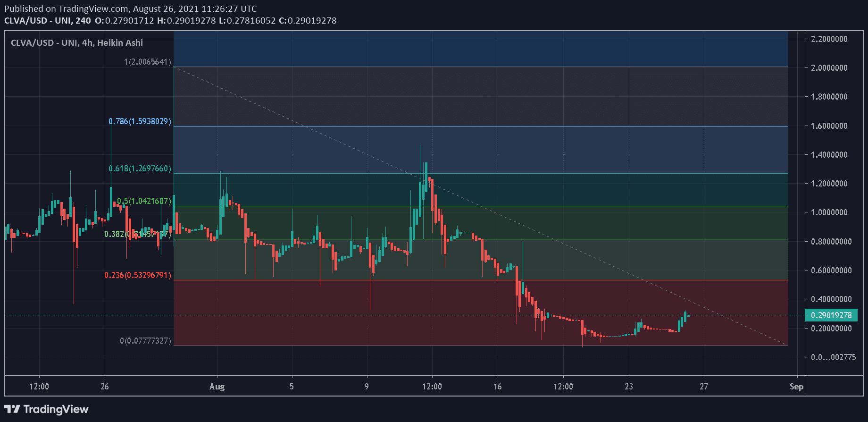Select the 0.786 Fibonacci level label

(x=140, y=121)
